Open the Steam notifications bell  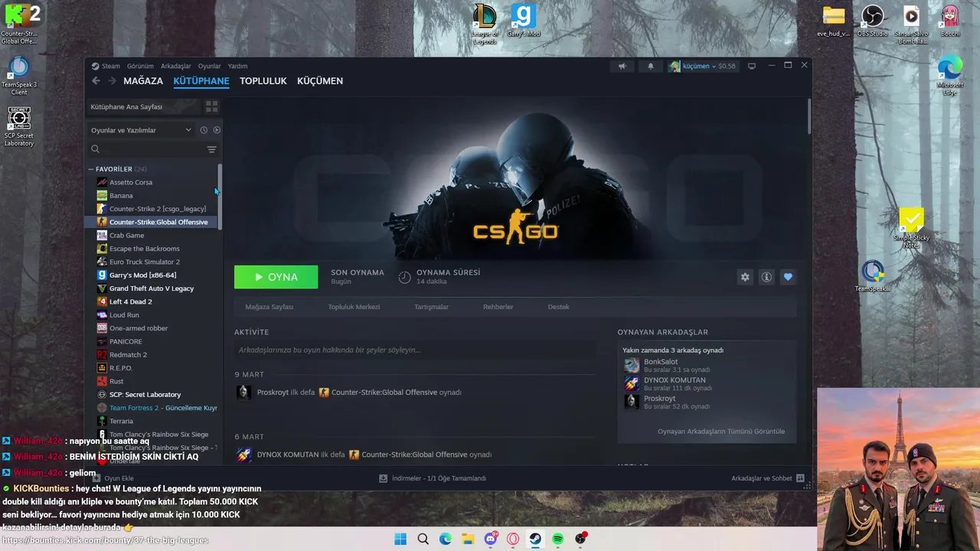point(651,66)
